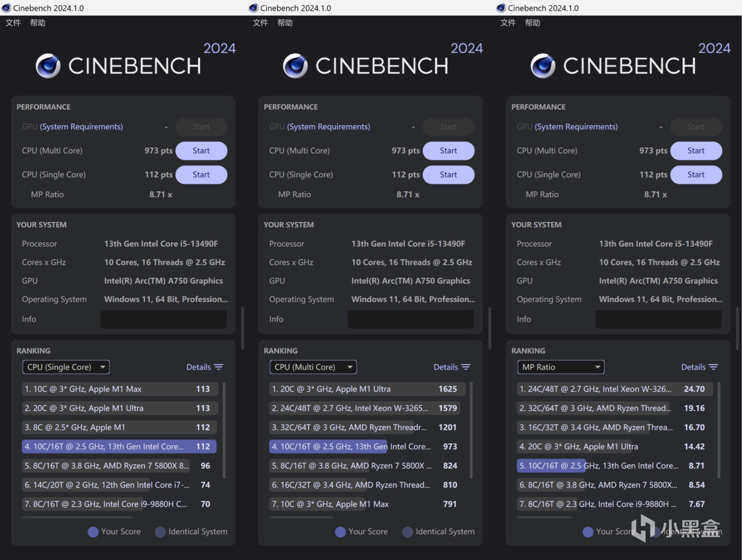
Task: Select the Ryzen 7 5800X row scoring 824
Action: pos(367,466)
